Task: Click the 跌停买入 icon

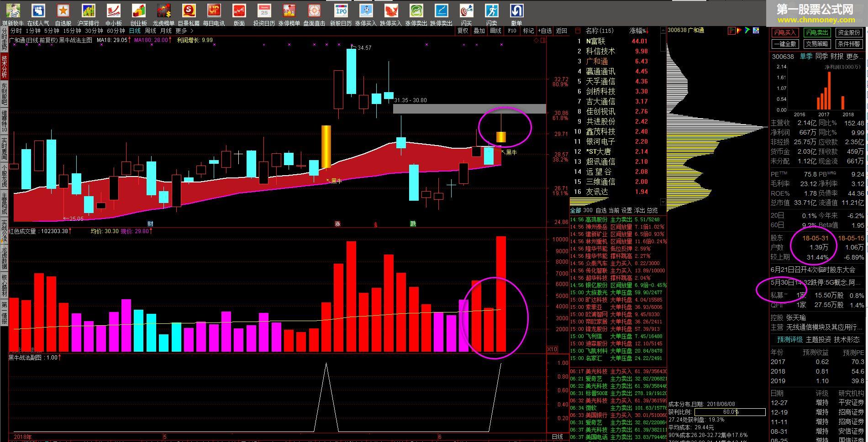Action: (391, 10)
